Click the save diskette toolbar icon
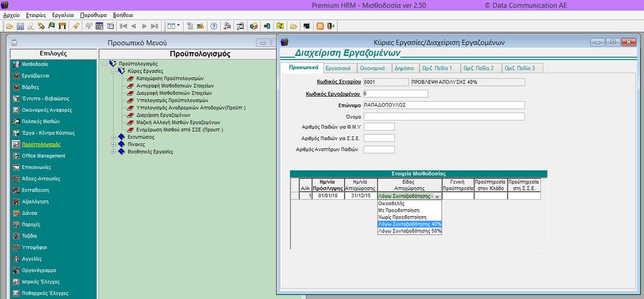The height and width of the screenshot is (299, 644). coord(20,26)
